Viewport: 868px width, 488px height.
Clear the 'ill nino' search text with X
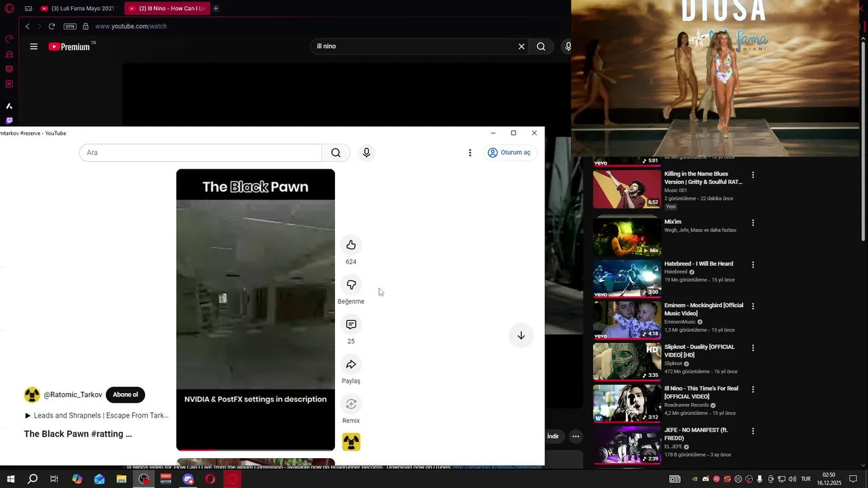point(521,46)
